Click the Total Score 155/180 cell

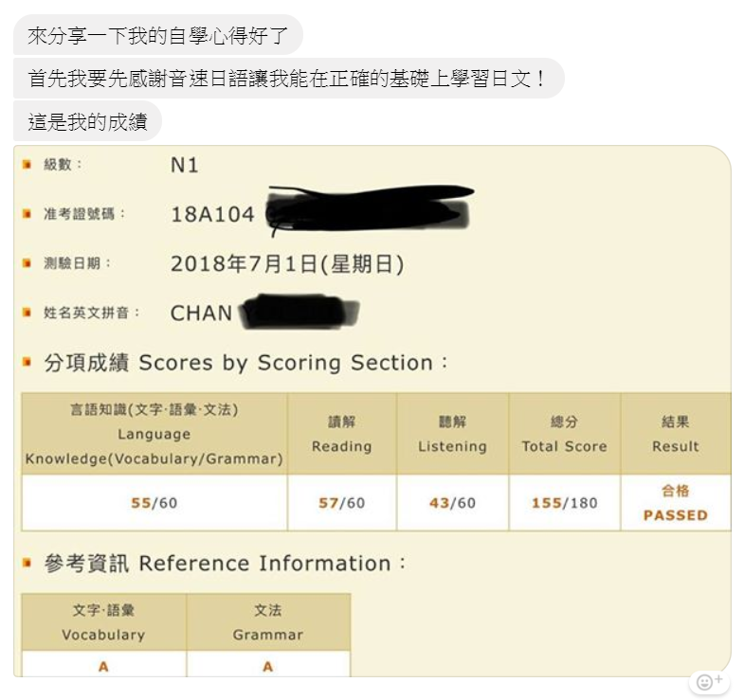point(564,503)
